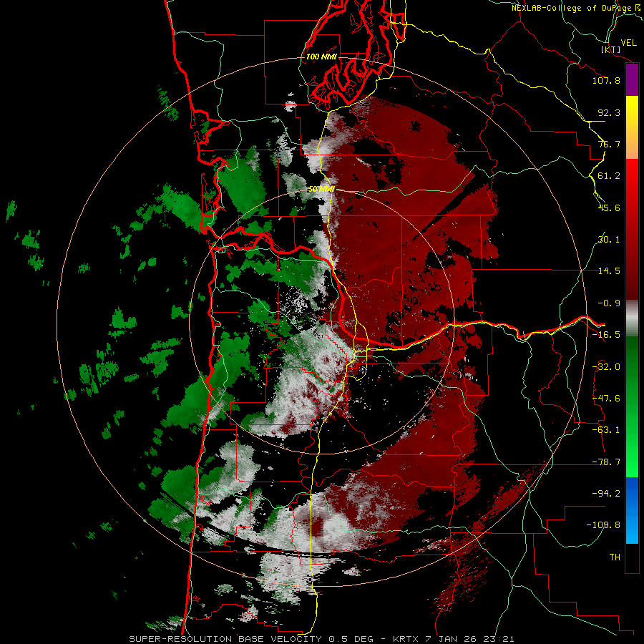
Task: Click the -78.7 value on the velocity scale
Action: coord(606,462)
